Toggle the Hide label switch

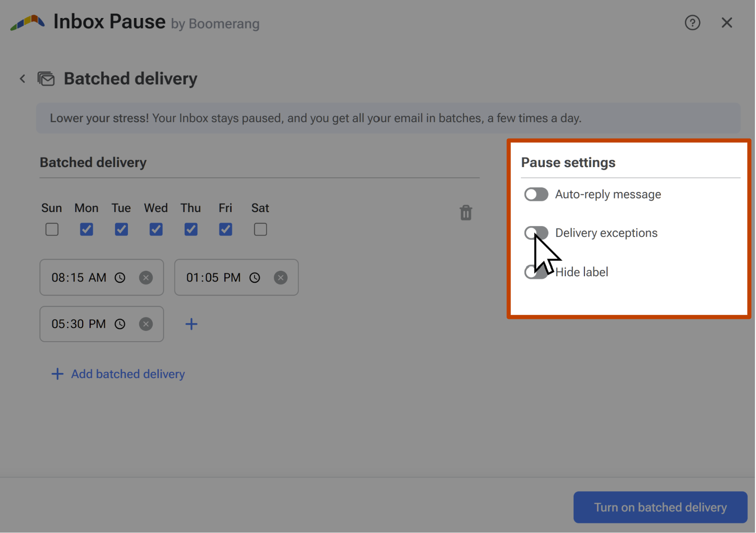[x=536, y=272]
